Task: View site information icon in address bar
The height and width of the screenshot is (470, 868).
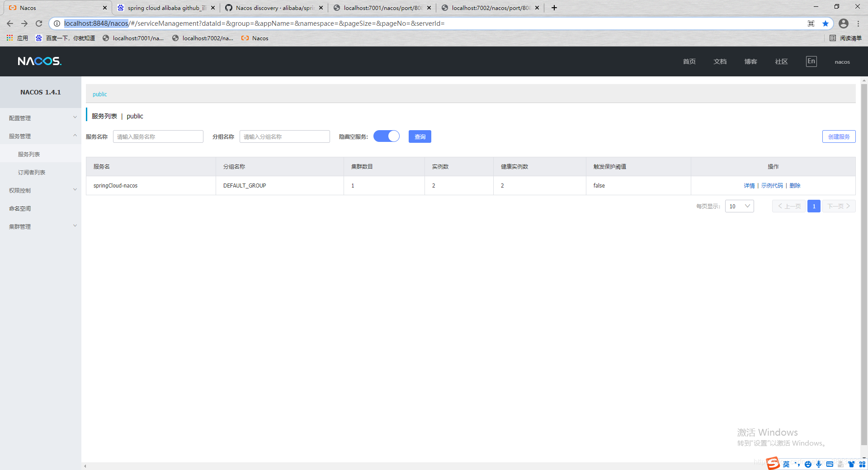Action: click(57, 23)
